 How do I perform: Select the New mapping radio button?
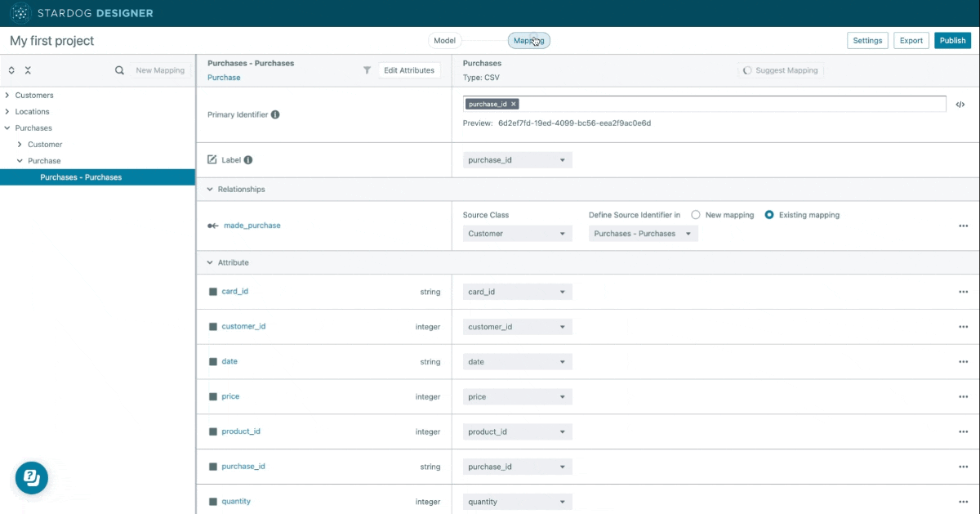[x=696, y=215]
